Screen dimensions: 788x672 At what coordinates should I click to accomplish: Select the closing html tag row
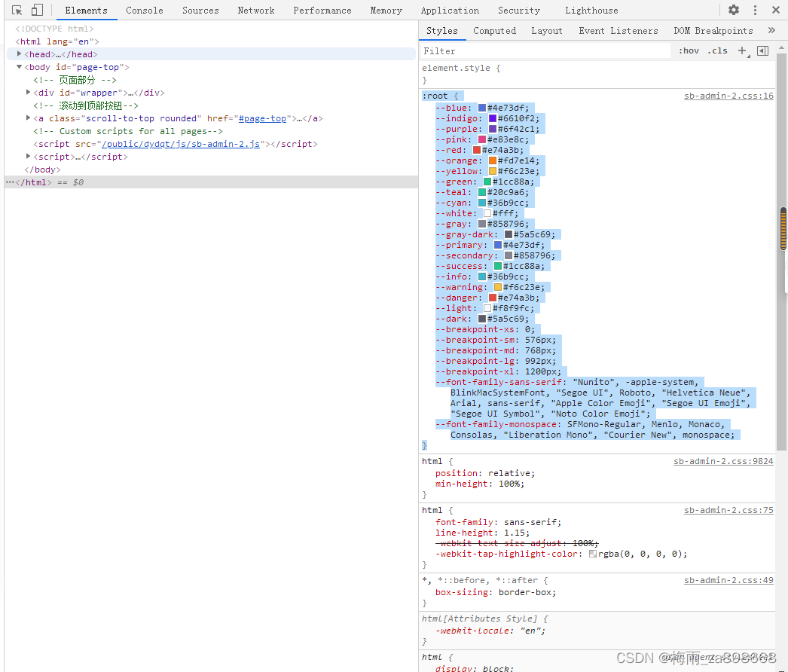(211, 182)
